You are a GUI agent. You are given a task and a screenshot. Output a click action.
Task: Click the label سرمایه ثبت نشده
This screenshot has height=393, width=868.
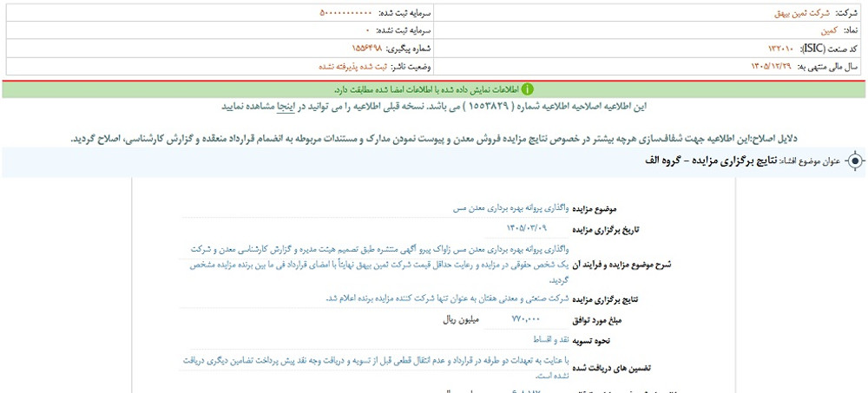(x=404, y=31)
